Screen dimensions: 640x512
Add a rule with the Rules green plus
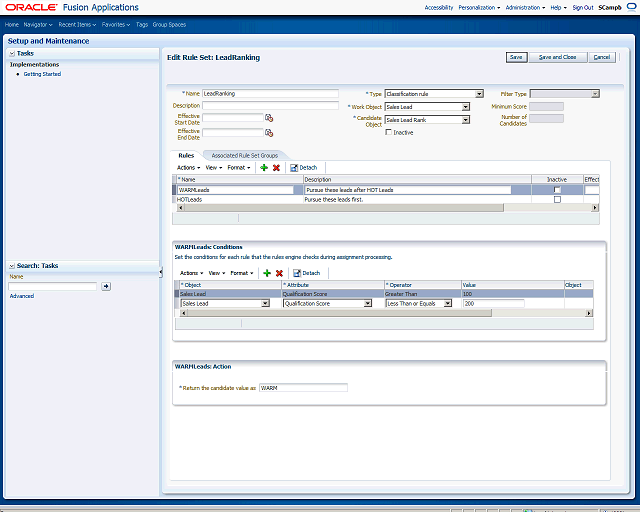click(264, 168)
